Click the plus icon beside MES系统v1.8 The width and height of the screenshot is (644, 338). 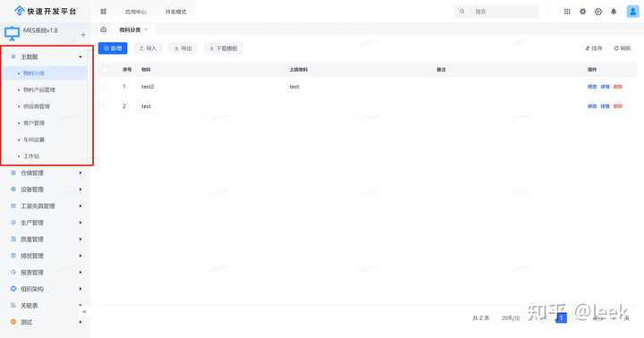click(x=83, y=35)
